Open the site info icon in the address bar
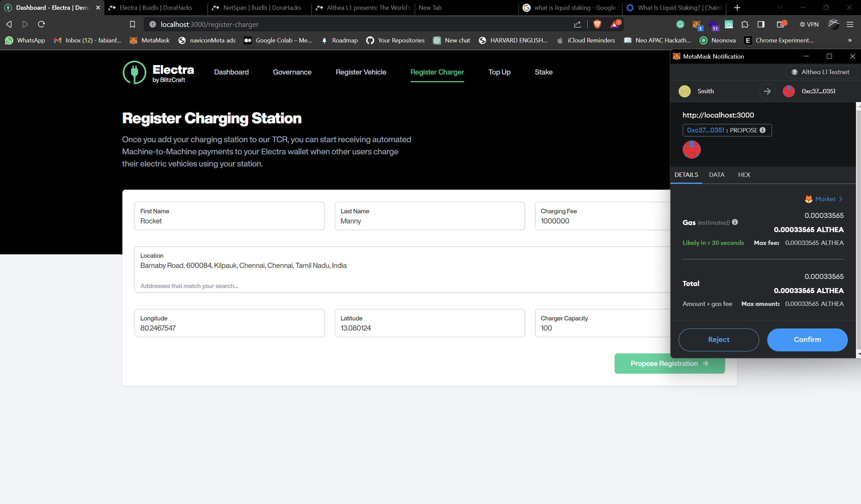This screenshot has width=861, height=504. click(x=153, y=24)
